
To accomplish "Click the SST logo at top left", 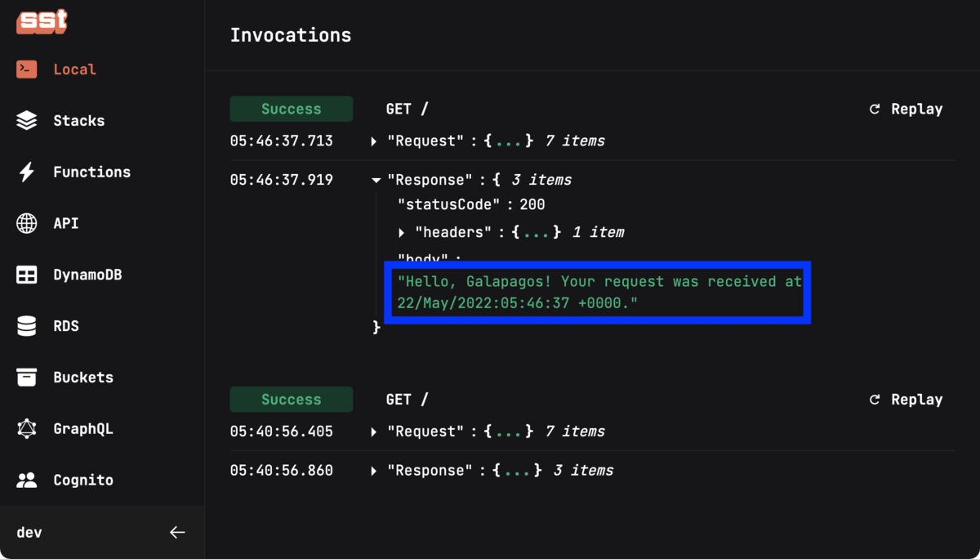I will click(41, 22).
